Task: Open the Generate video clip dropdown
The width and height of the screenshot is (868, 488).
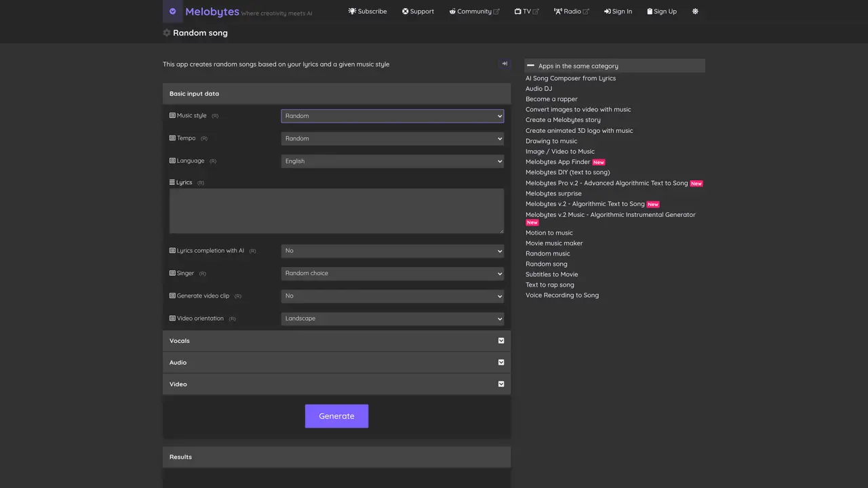Action: tap(393, 296)
